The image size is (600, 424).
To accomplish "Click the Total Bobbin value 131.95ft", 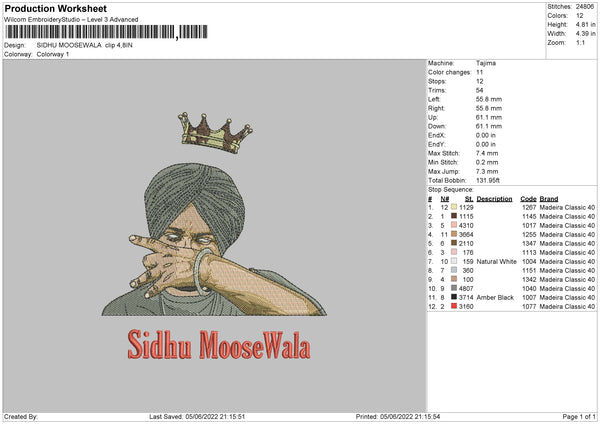I will (488, 180).
